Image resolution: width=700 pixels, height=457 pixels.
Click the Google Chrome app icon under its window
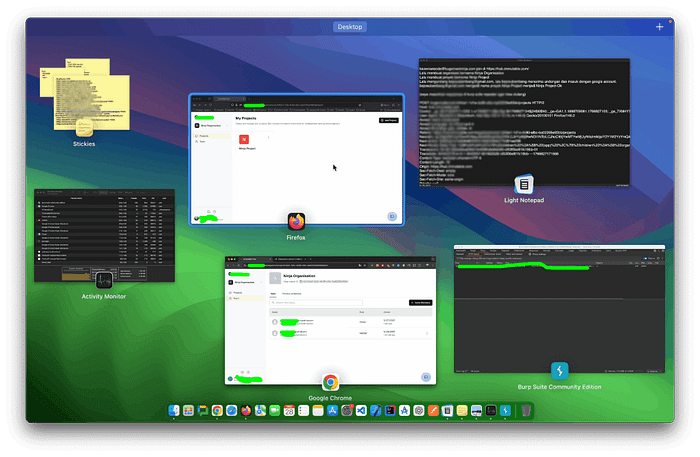coord(330,382)
